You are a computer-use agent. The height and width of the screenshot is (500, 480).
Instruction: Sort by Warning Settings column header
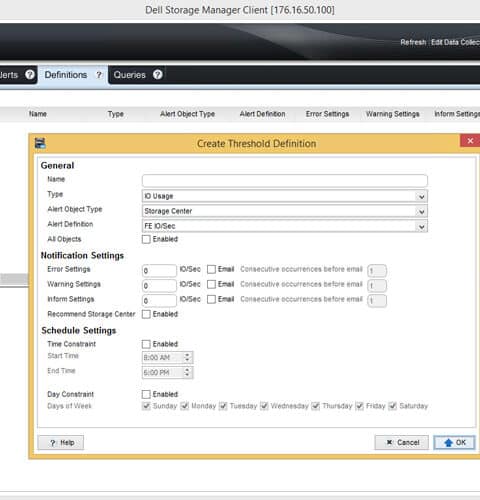(393, 114)
